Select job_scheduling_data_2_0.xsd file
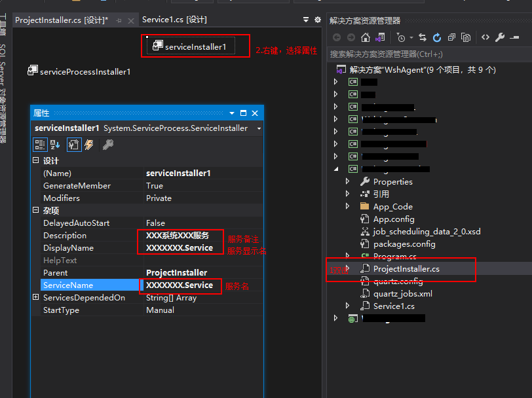Screen dimensions: 532x398 point(427,232)
